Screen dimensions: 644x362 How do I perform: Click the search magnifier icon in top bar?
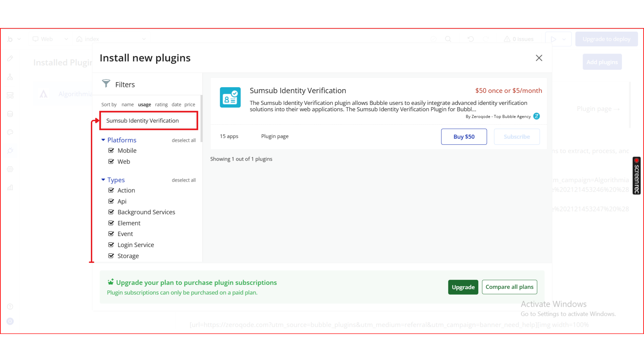click(x=448, y=39)
